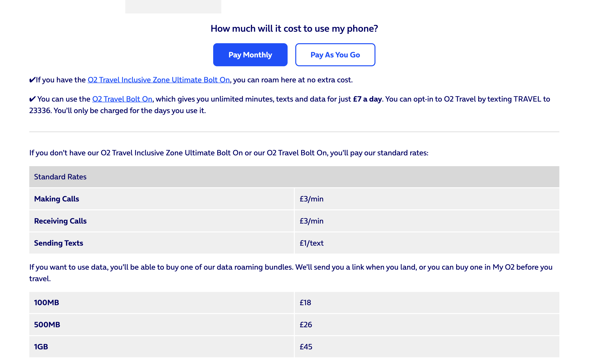Switch to the Pay As You Go tab
The image size is (616, 364).
click(x=335, y=55)
